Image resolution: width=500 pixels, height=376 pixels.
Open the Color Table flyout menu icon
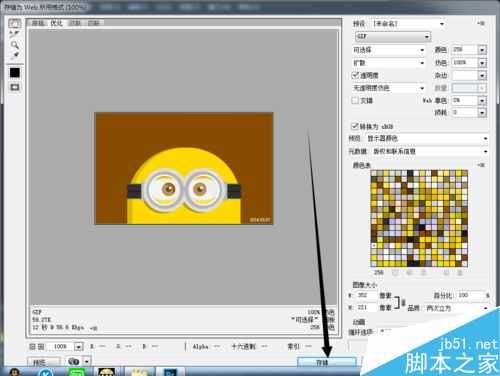click(x=481, y=165)
